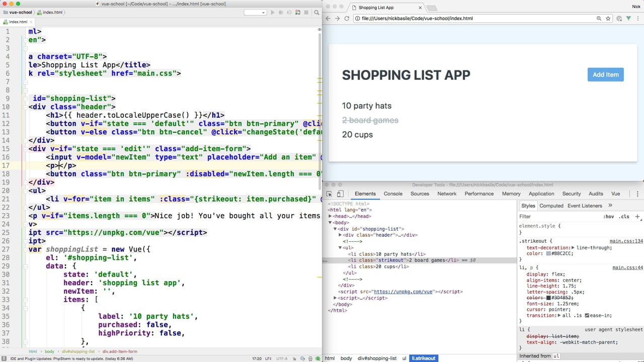Switch to the Sources tab in DevTools
Viewport: 644px width, 362px height.
[420, 194]
